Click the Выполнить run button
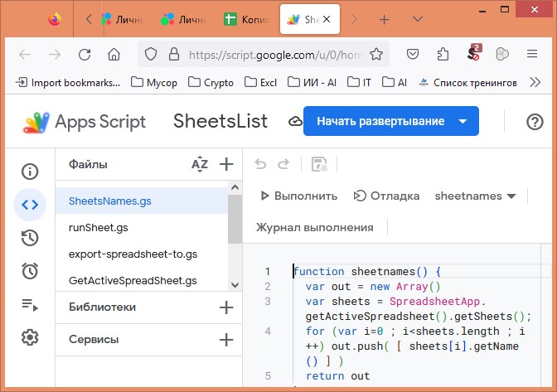 click(x=298, y=196)
